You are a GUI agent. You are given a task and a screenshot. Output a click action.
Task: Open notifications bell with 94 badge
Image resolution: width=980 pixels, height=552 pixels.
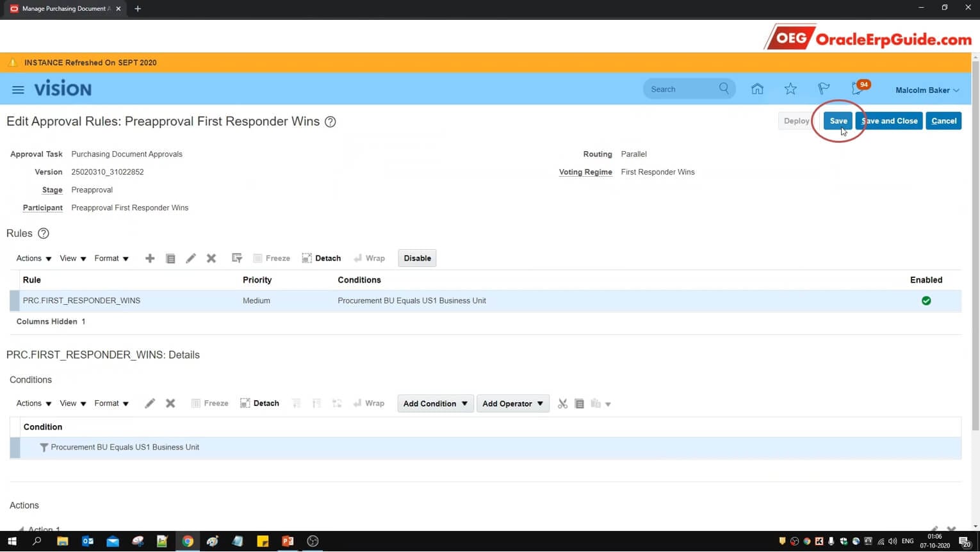coord(859,88)
